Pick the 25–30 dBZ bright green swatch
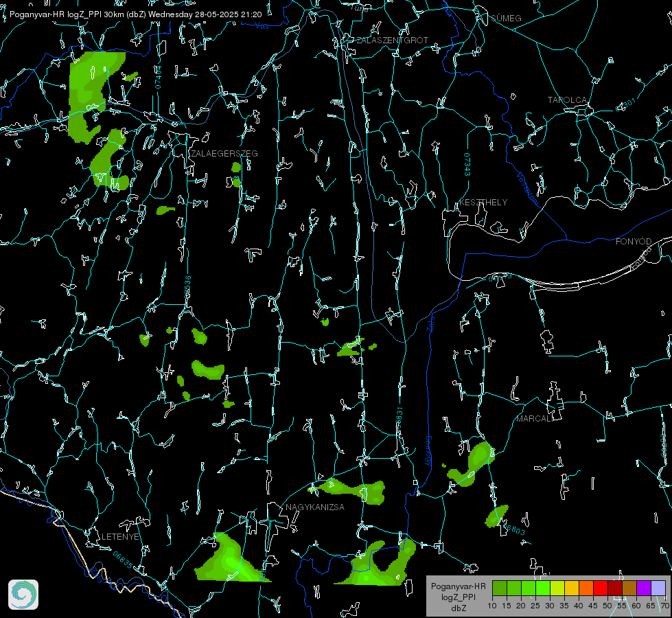The height and width of the screenshot is (618, 672). 543,588
